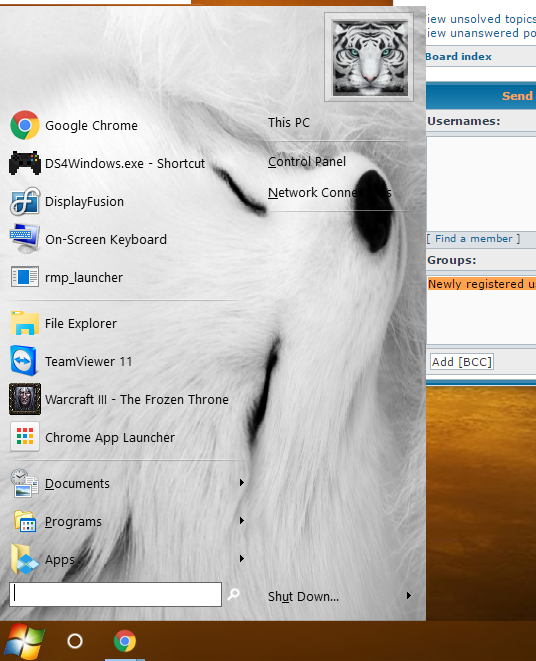
Task: Click the Apps folder icon
Action: click(25, 559)
